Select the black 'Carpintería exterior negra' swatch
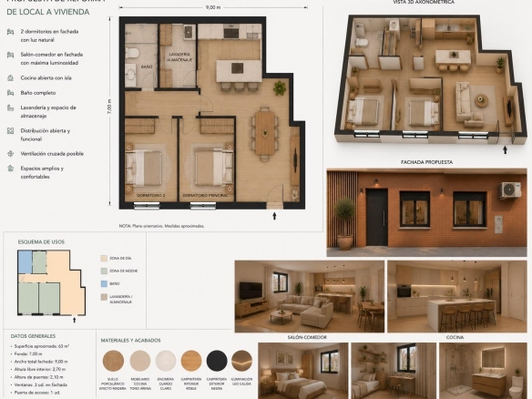The height and width of the screenshot is (399, 532). pyautogui.click(x=217, y=361)
